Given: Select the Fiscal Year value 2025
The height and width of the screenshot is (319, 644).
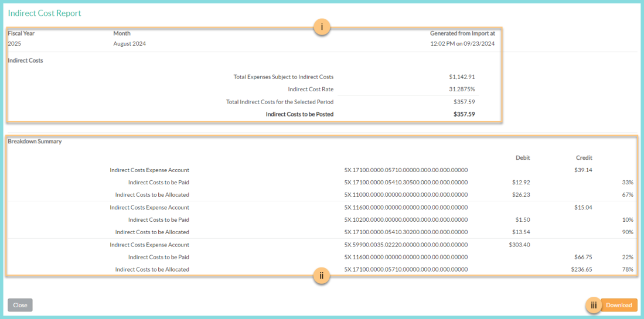Looking at the screenshot, I should coord(14,43).
